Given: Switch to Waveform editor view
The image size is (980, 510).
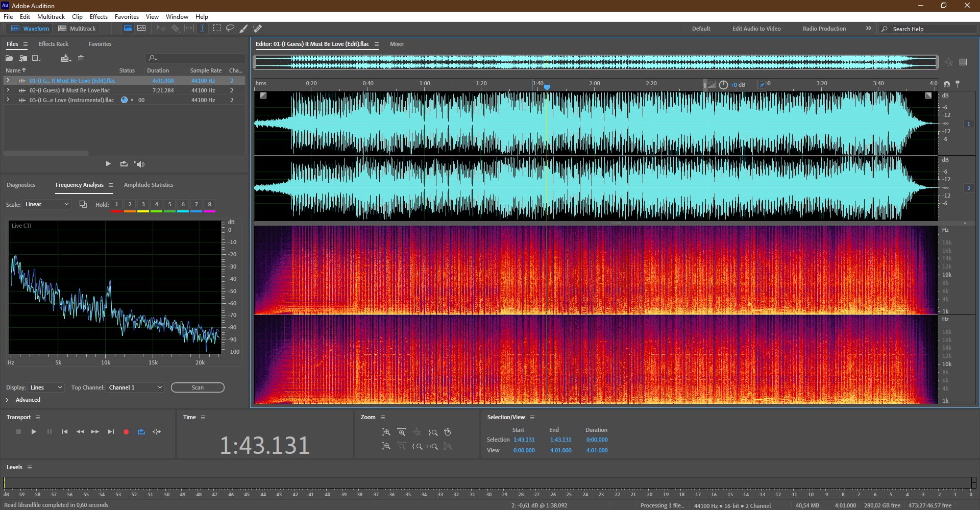Looking at the screenshot, I should click(x=30, y=29).
